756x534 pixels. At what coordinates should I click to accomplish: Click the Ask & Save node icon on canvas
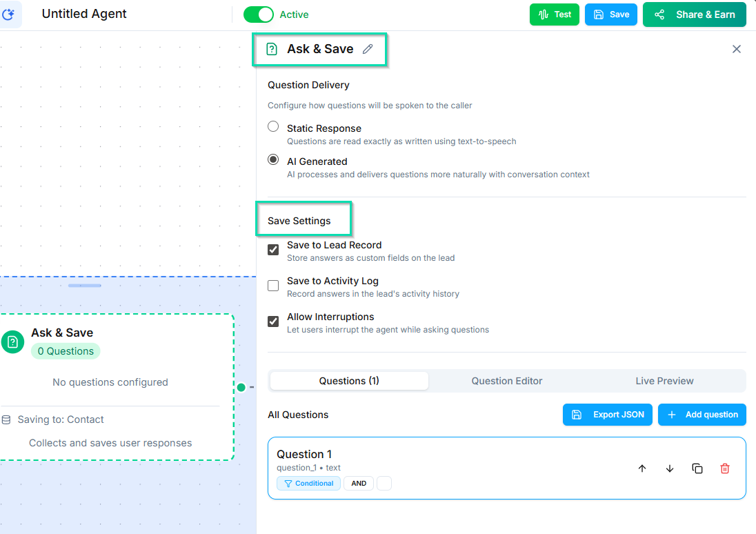(12, 342)
